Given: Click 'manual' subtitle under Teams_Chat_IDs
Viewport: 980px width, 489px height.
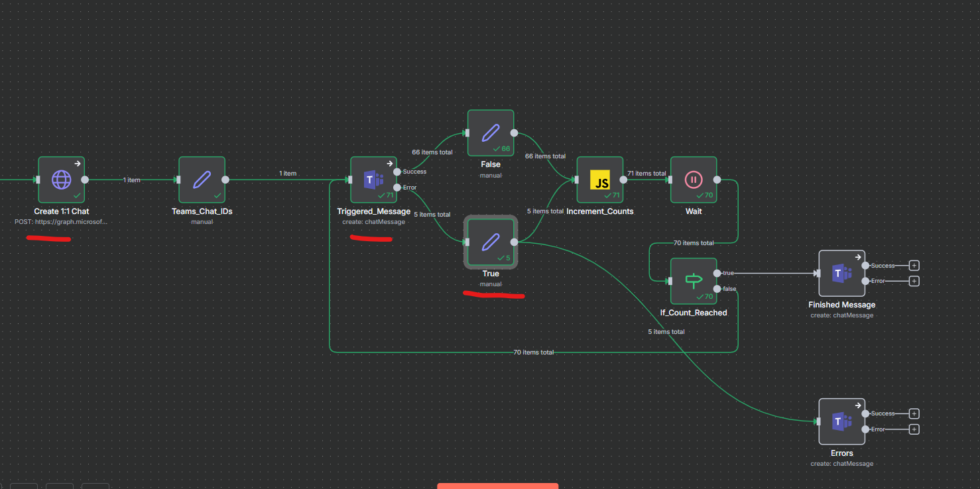Looking at the screenshot, I should click(x=202, y=222).
